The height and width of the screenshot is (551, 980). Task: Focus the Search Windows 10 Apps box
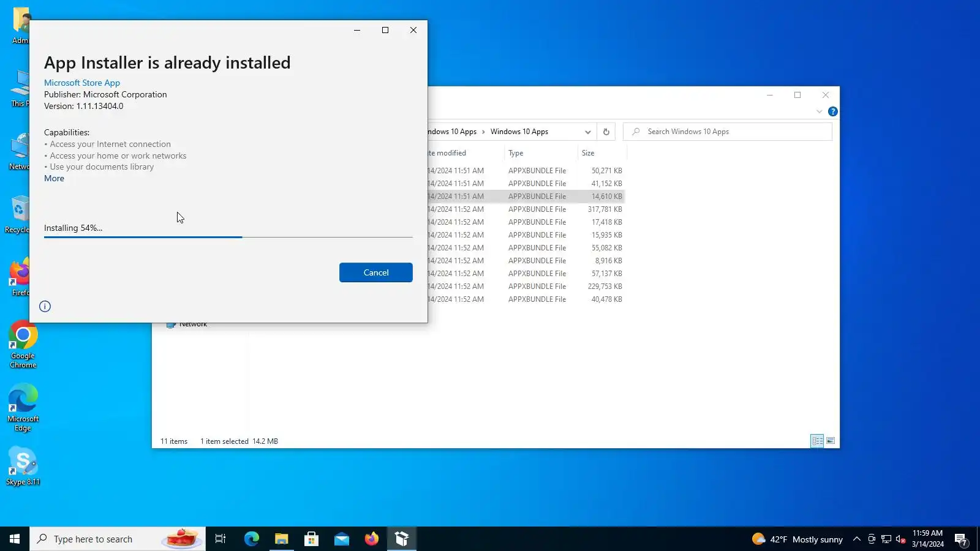727,132
